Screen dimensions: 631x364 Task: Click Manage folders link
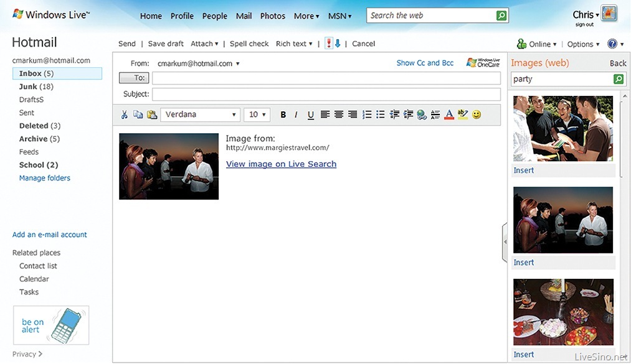point(45,178)
